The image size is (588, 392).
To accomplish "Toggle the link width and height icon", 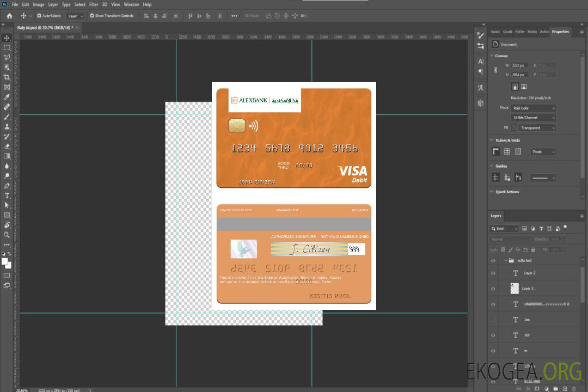I will click(495, 70).
